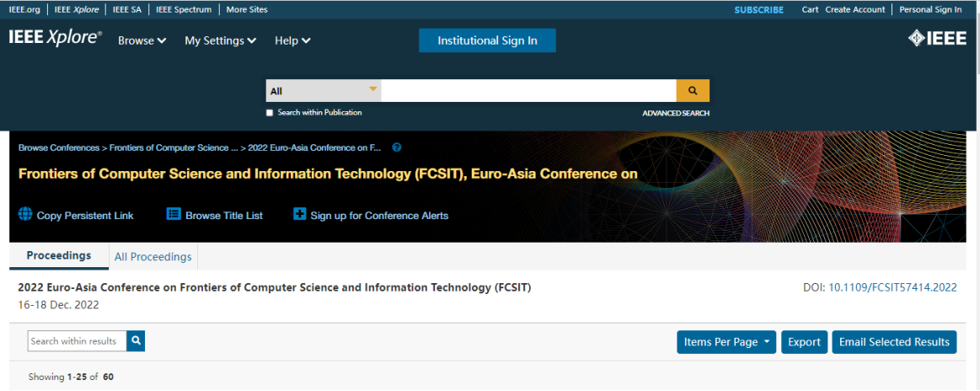The height and width of the screenshot is (391, 980).
Task: Click the main search input field
Action: click(x=528, y=90)
